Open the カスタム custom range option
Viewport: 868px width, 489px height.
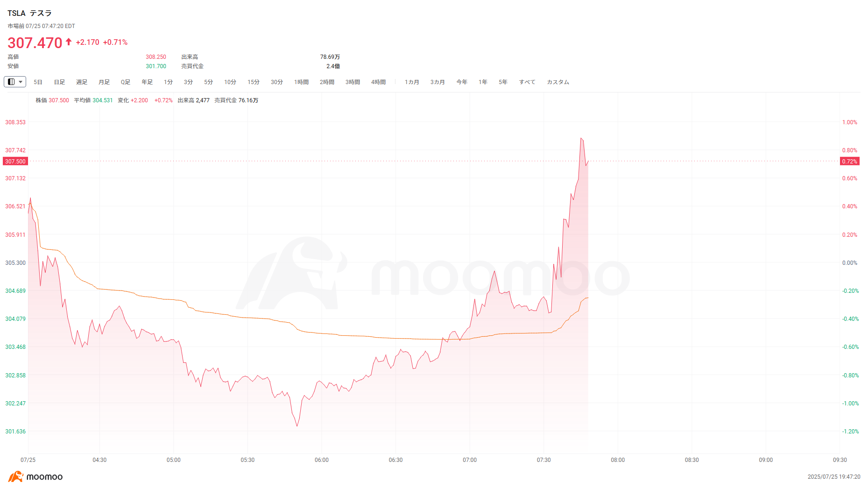click(558, 82)
